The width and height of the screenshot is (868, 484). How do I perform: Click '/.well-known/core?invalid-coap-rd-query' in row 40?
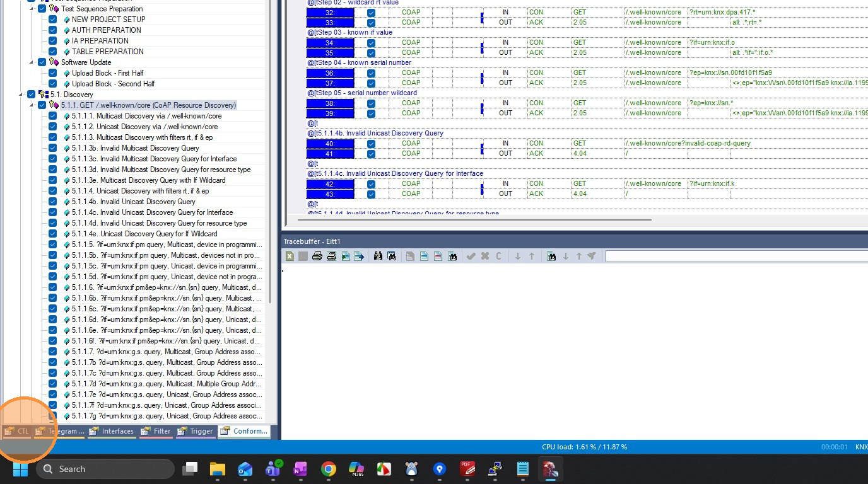click(688, 144)
